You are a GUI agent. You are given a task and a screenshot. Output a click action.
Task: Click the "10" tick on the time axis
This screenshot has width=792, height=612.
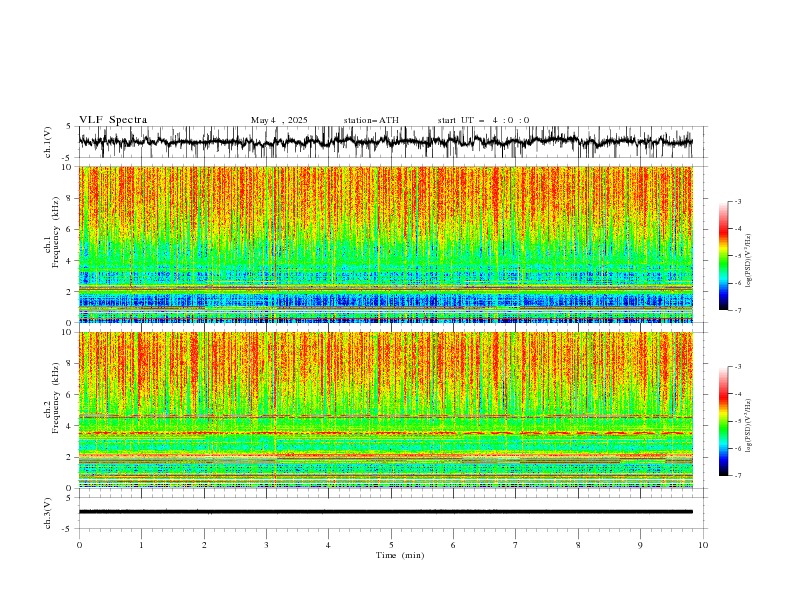703,545
